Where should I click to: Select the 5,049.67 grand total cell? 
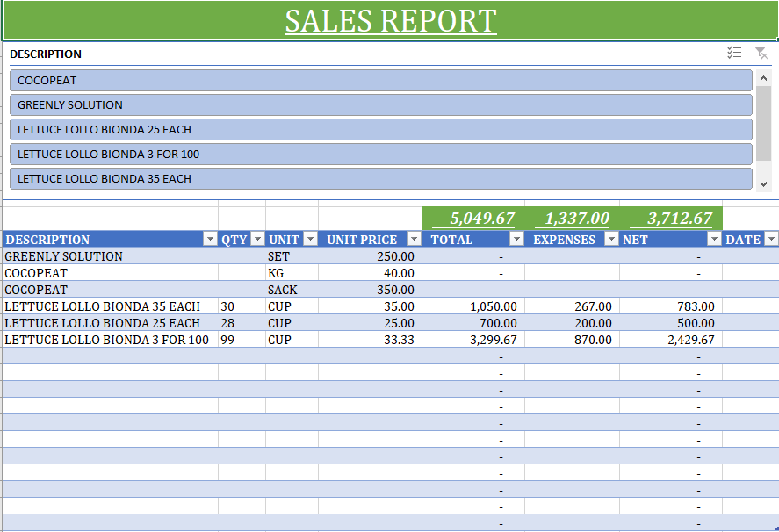click(x=473, y=219)
